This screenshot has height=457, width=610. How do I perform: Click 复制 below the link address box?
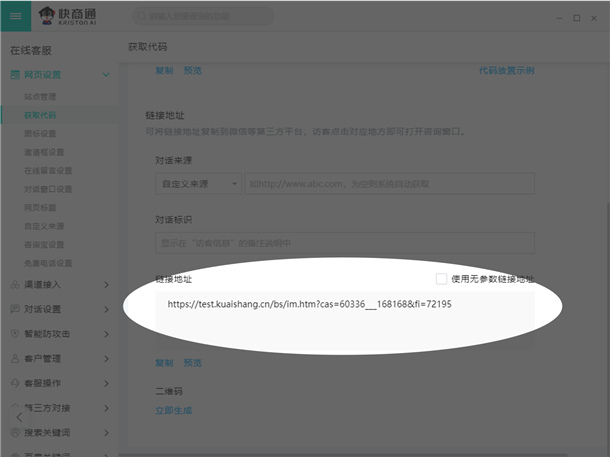(164, 363)
